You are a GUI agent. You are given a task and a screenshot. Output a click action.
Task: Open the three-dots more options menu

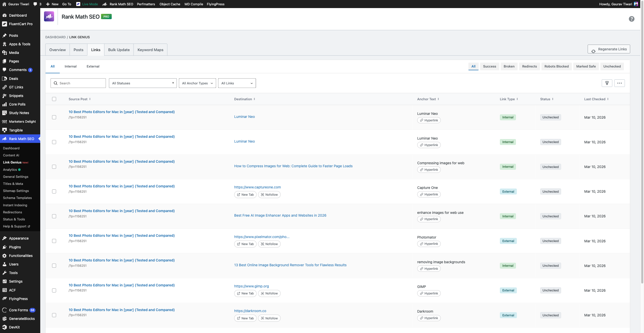(x=619, y=83)
